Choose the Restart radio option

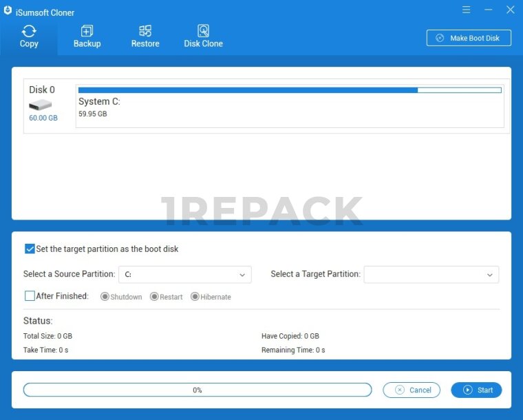click(x=154, y=297)
